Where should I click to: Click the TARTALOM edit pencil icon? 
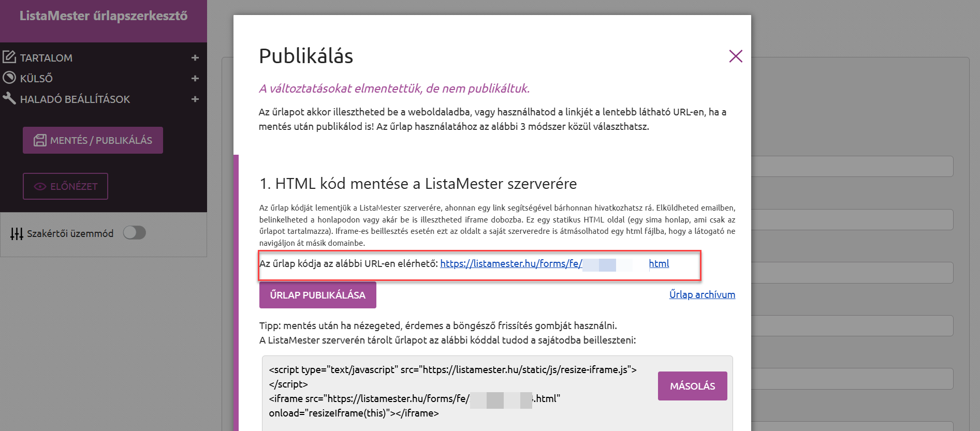tap(9, 57)
